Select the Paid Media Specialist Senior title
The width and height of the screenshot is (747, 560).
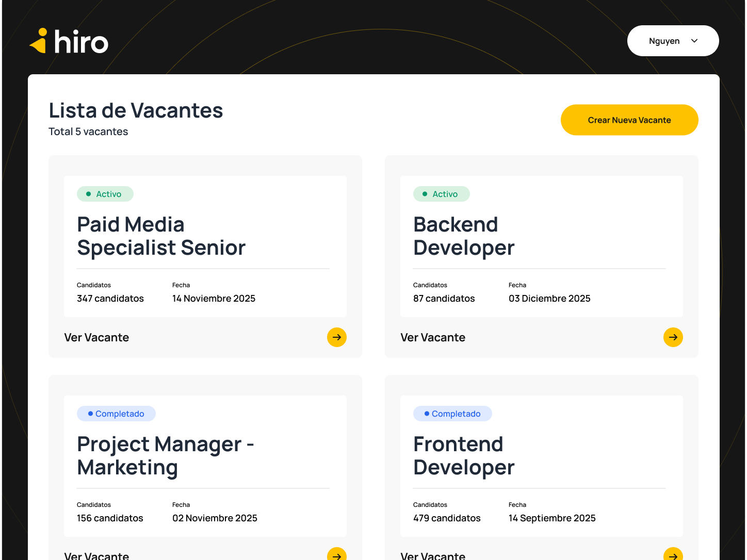click(161, 236)
